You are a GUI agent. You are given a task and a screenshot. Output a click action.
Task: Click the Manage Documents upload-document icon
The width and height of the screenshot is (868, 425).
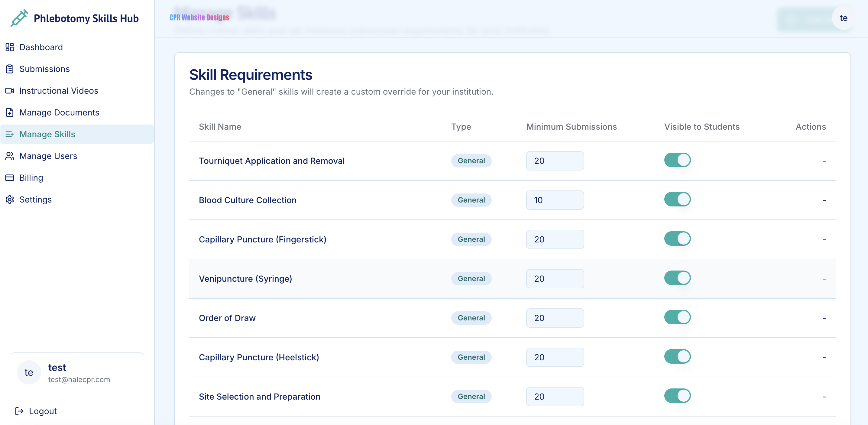click(9, 112)
